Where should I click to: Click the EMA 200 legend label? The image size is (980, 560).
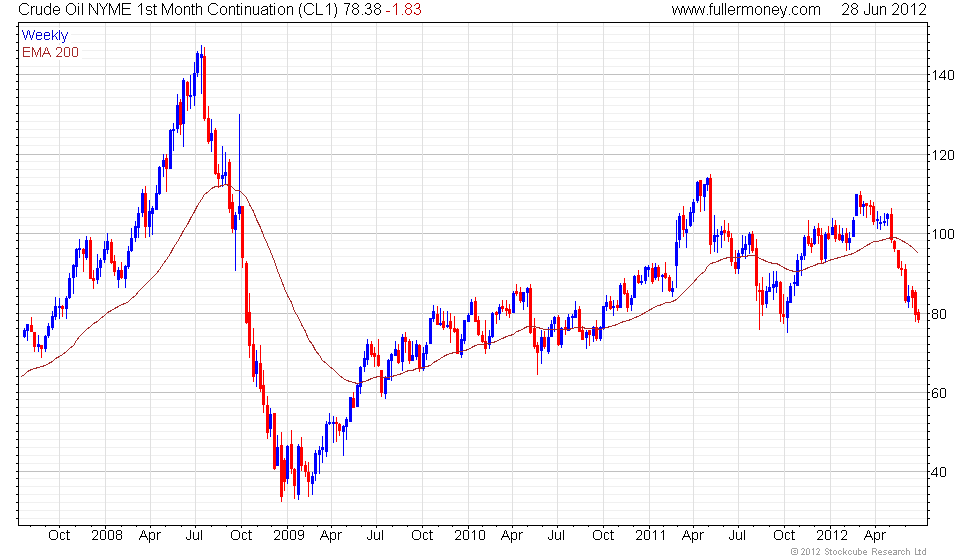(50, 52)
